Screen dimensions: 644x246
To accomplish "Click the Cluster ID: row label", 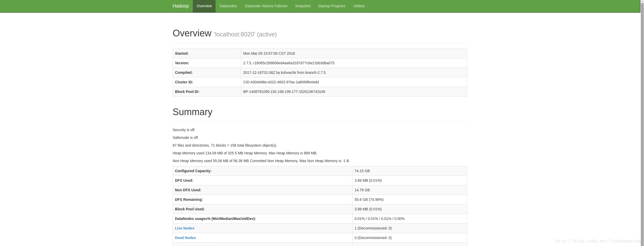I will [x=184, y=82].
